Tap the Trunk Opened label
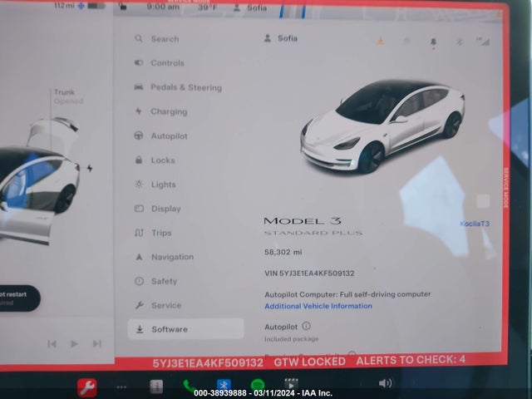The width and height of the screenshot is (532, 399). tap(68, 96)
